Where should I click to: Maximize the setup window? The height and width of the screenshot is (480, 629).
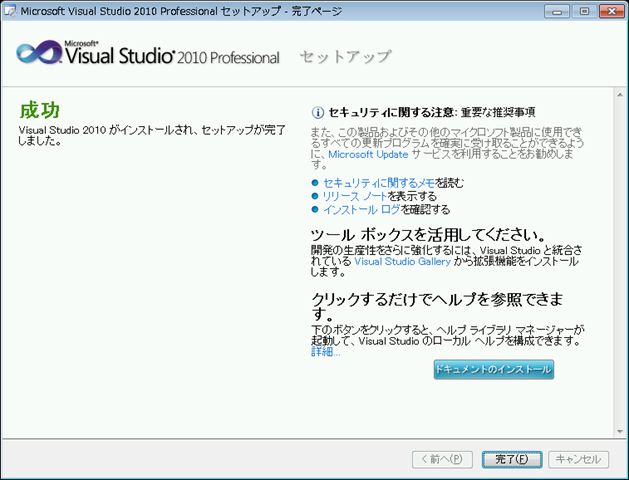585,10
